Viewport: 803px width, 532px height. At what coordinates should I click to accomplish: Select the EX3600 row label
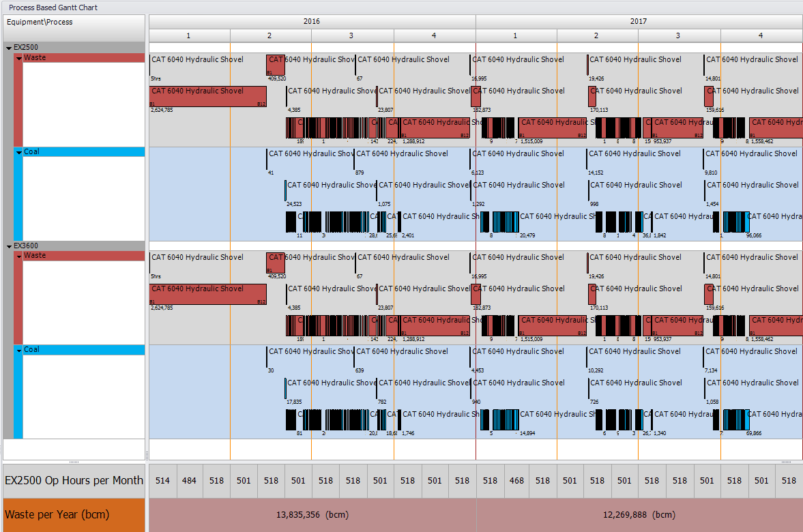(26, 246)
